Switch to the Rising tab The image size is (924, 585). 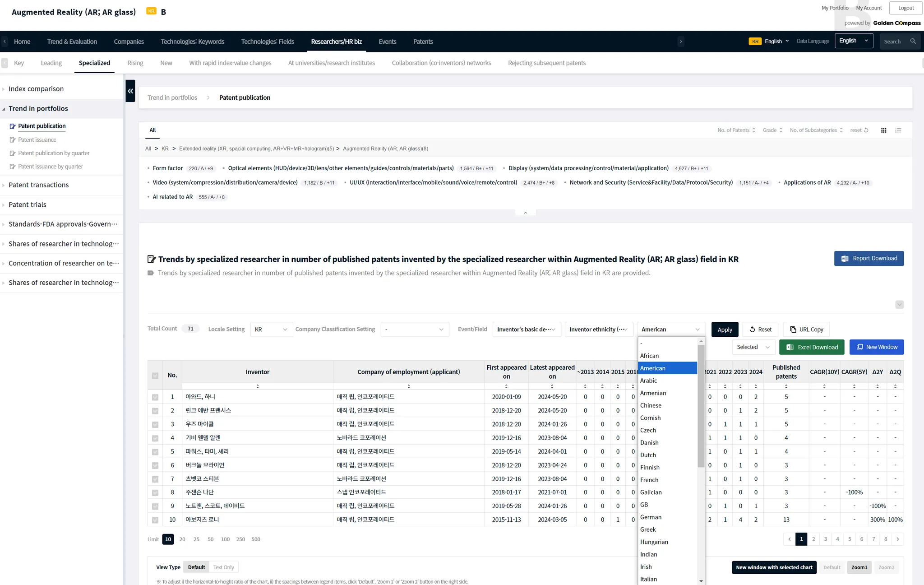click(135, 63)
